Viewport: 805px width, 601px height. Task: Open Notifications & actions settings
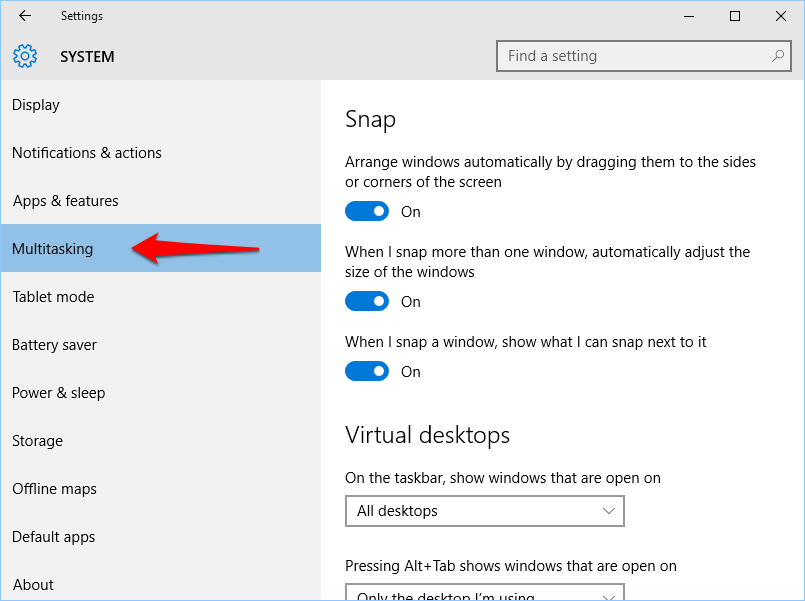pyautogui.click(x=86, y=152)
